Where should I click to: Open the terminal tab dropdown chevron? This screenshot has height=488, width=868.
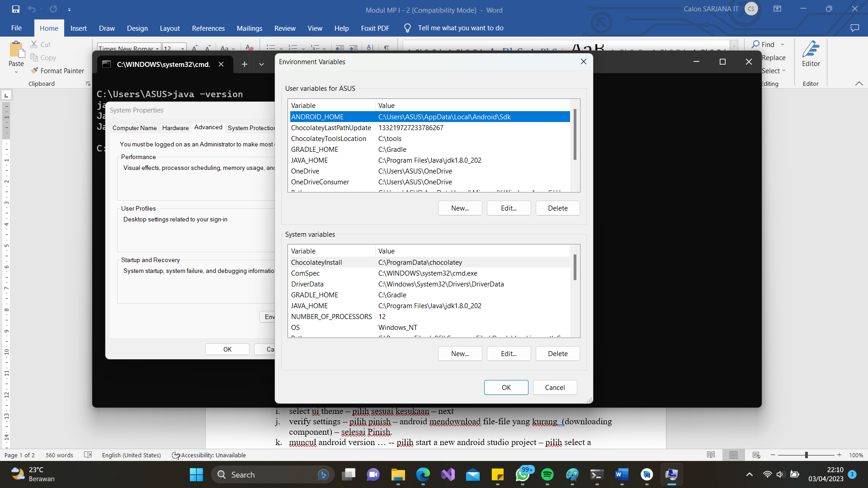click(x=261, y=64)
